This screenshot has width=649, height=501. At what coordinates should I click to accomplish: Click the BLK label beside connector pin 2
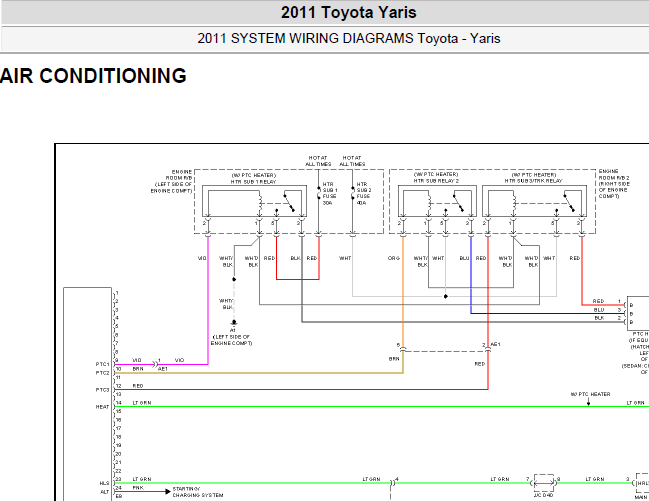[599, 318]
